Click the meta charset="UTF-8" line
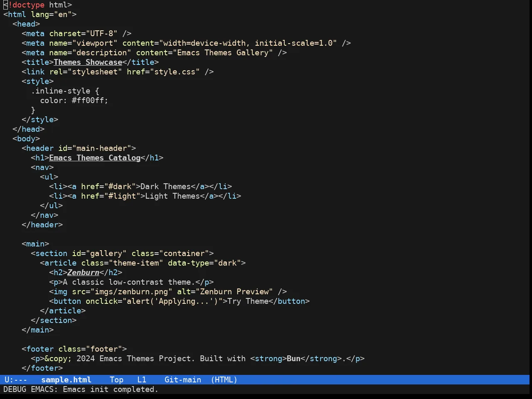 tap(76, 33)
